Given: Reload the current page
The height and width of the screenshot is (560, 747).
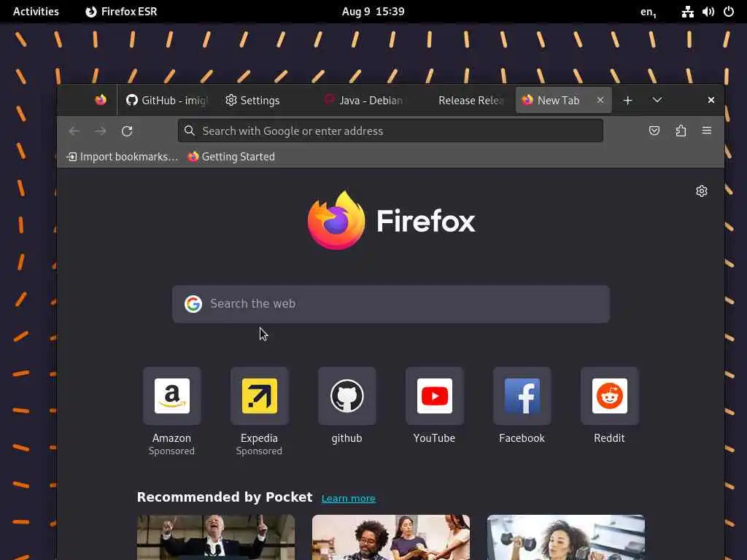Looking at the screenshot, I should point(127,131).
